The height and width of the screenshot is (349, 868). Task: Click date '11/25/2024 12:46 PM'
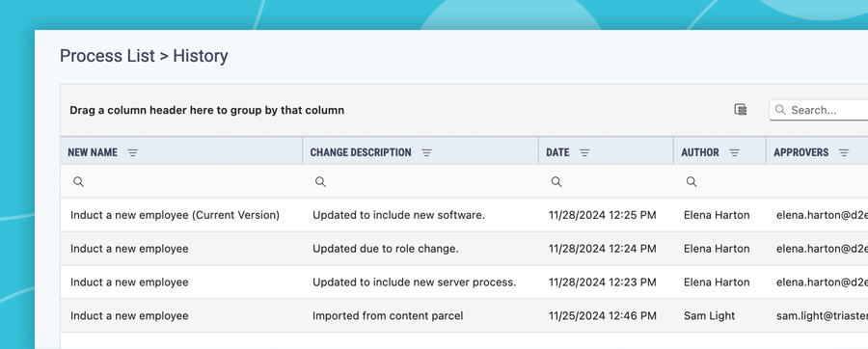coord(602,316)
